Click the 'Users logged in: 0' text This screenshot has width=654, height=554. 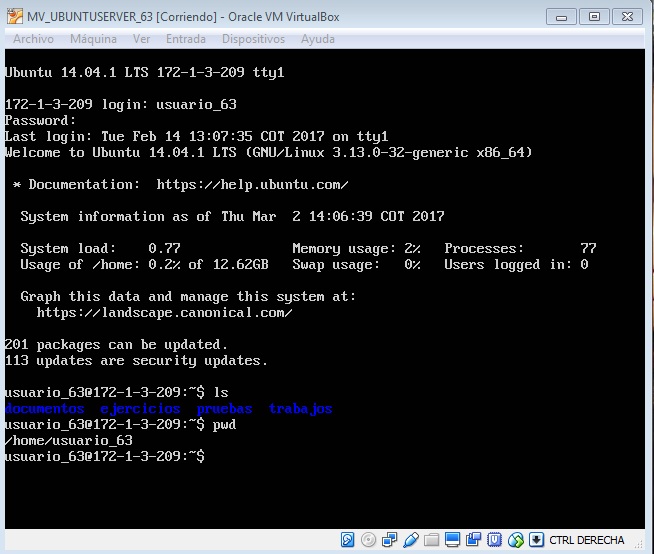(516, 265)
